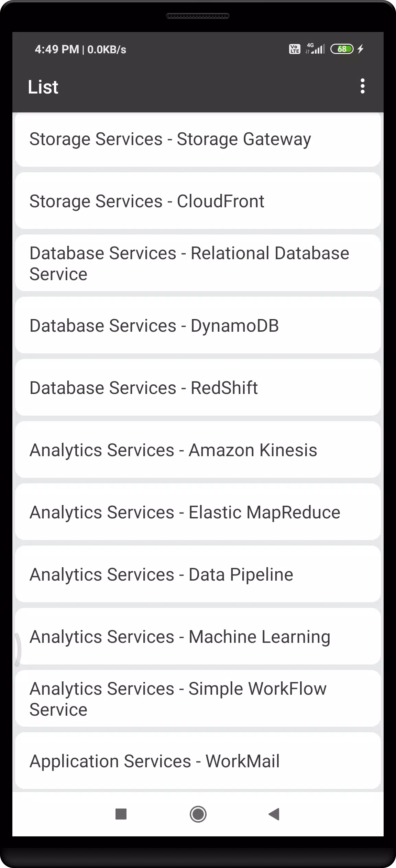Viewport: 396px width, 868px height.
Task: Choose Database Services - RedShift entry
Action: 198,388
